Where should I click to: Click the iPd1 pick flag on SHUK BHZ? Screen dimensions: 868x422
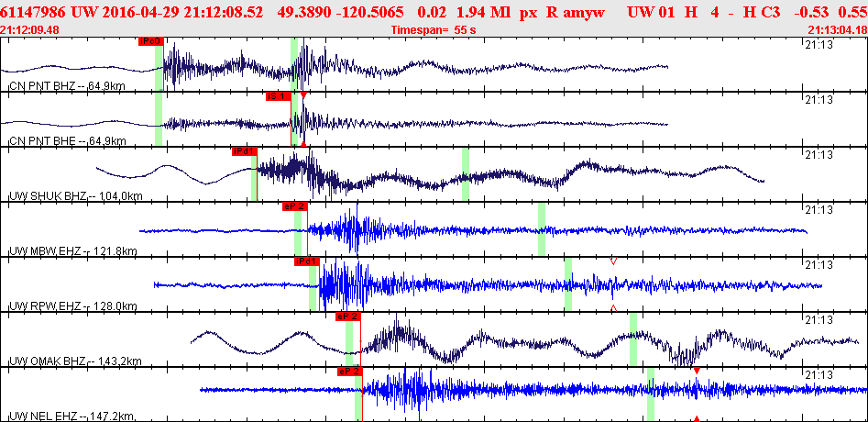pos(245,151)
